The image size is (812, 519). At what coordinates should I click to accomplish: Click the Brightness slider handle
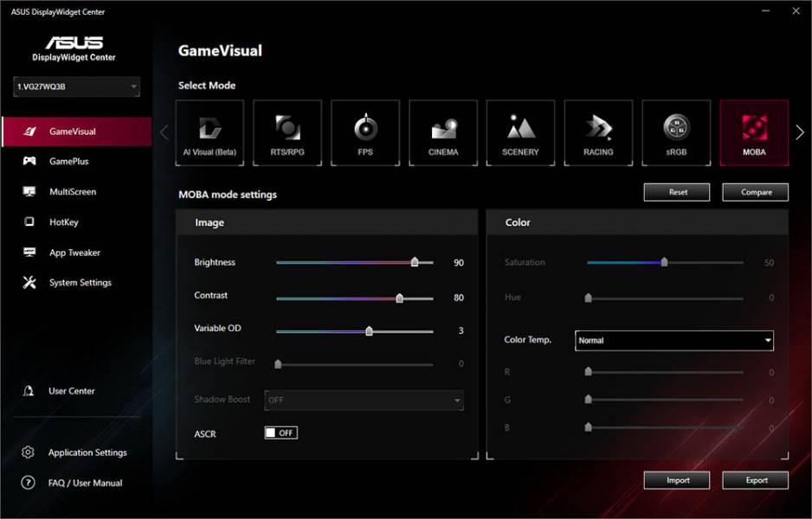pos(415,262)
